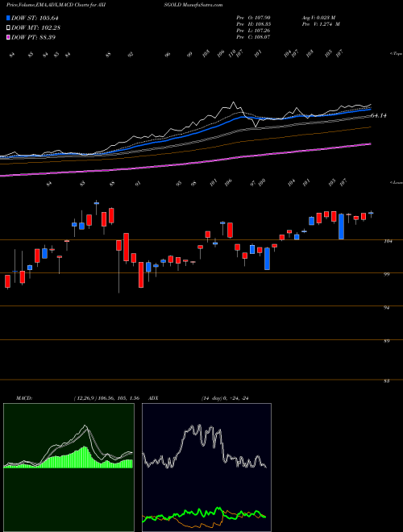Click the 'Avg V: 0.023 M' value

318,18
